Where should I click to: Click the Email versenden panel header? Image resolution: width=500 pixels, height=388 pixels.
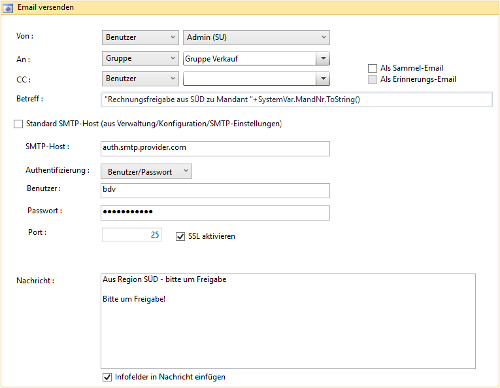pyautogui.click(x=250, y=7)
